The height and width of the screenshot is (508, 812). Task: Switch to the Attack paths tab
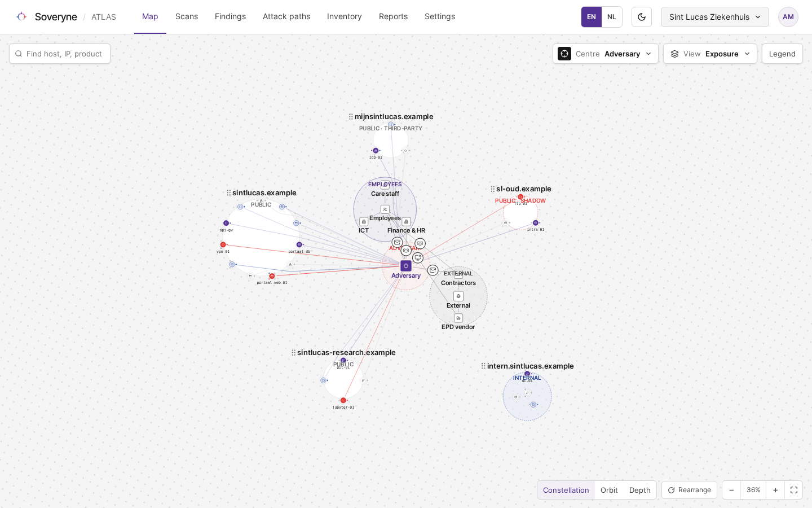[x=286, y=17]
